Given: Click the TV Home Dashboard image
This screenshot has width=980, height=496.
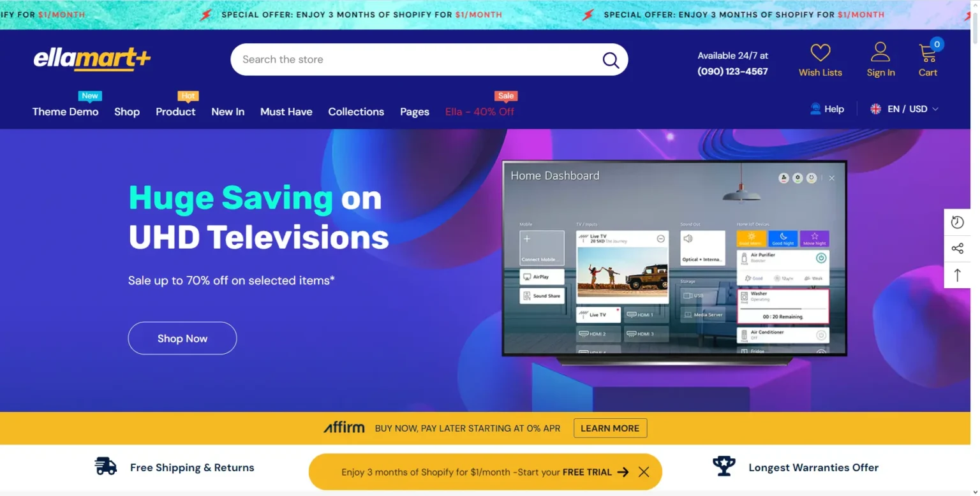Looking at the screenshot, I should click(x=674, y=262).
